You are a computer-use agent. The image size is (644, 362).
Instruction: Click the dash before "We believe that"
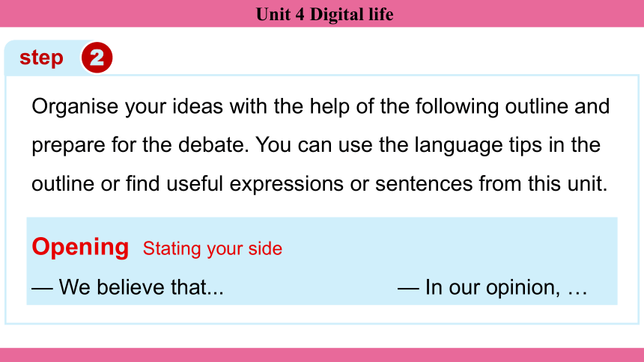pyautogui.click(x=42, y=289)
